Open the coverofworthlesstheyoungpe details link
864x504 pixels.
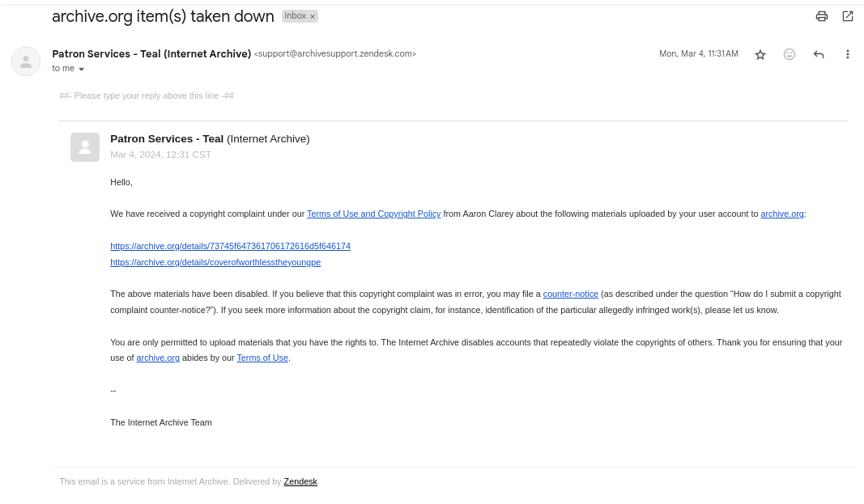pos(215,262)
